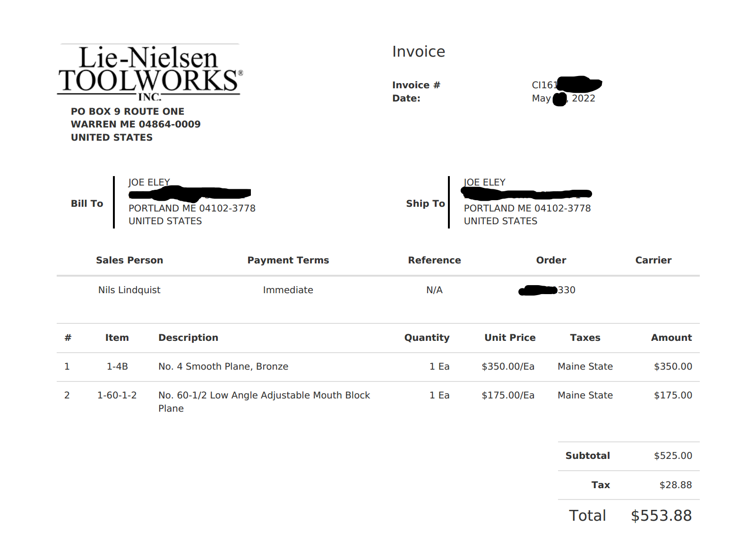Click the 'Payment Terms' column header
The width and height of the screenshot is (756, 533).
288,260
